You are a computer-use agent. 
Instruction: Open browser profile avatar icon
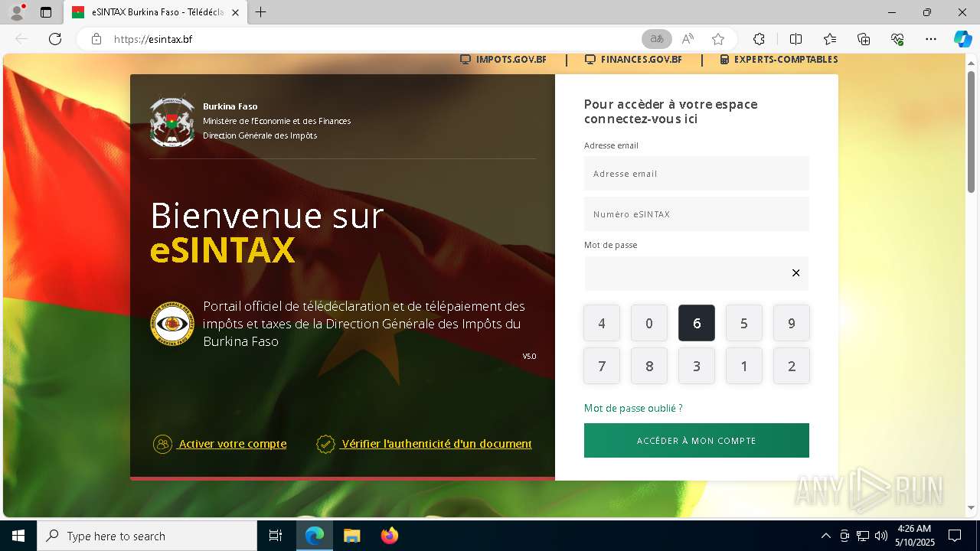(17, 12)
